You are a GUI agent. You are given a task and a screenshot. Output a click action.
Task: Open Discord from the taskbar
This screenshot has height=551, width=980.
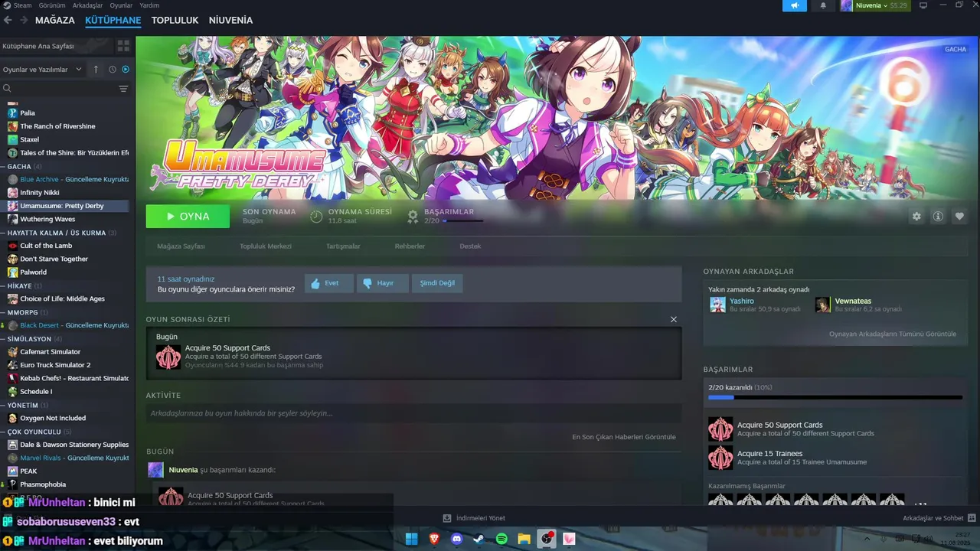457,539
